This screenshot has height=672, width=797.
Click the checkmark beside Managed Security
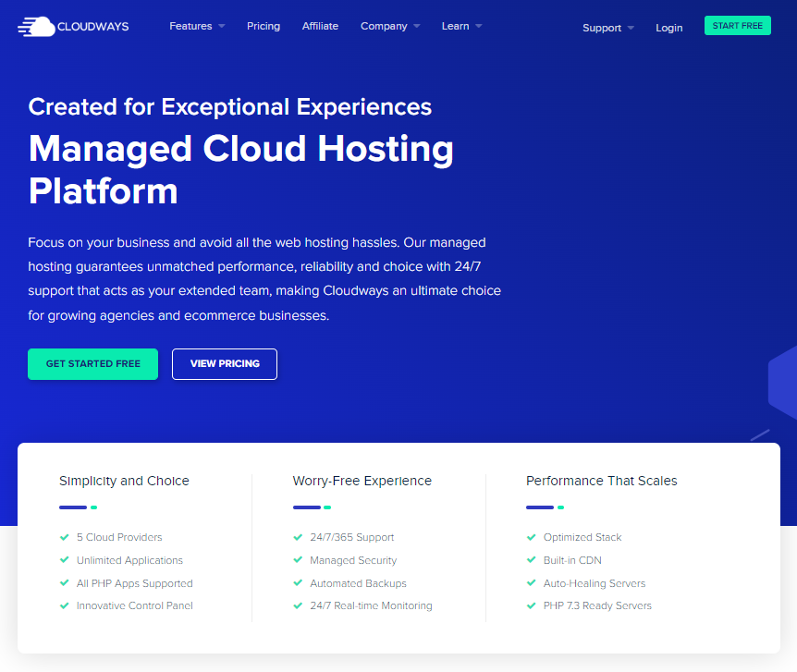(x=298, y=559)
